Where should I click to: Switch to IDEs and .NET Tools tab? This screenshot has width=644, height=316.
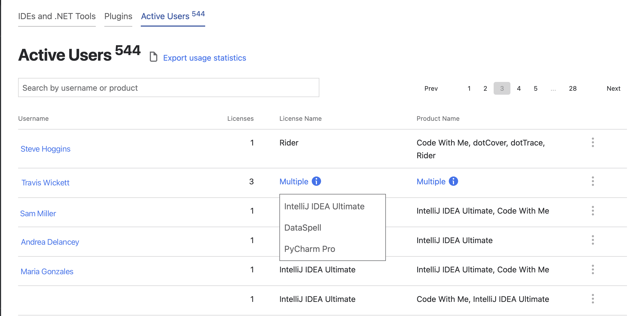coord(57,16)
